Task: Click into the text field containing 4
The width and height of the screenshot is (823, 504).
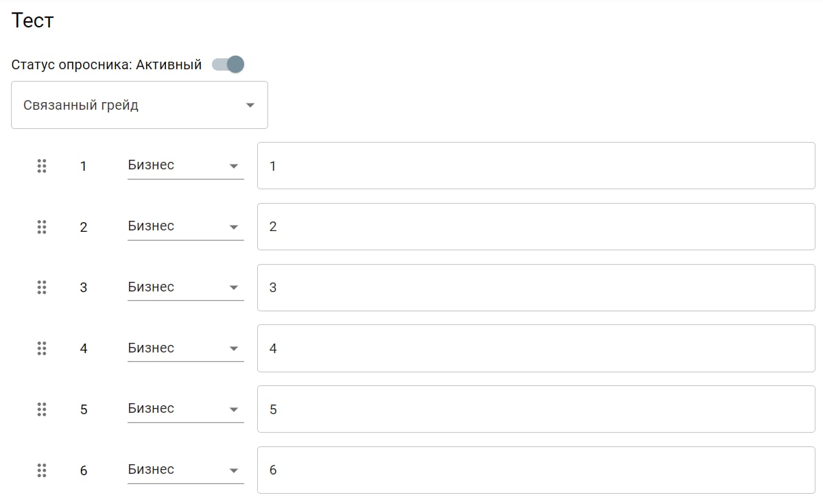Action: (x=536, y=348)
